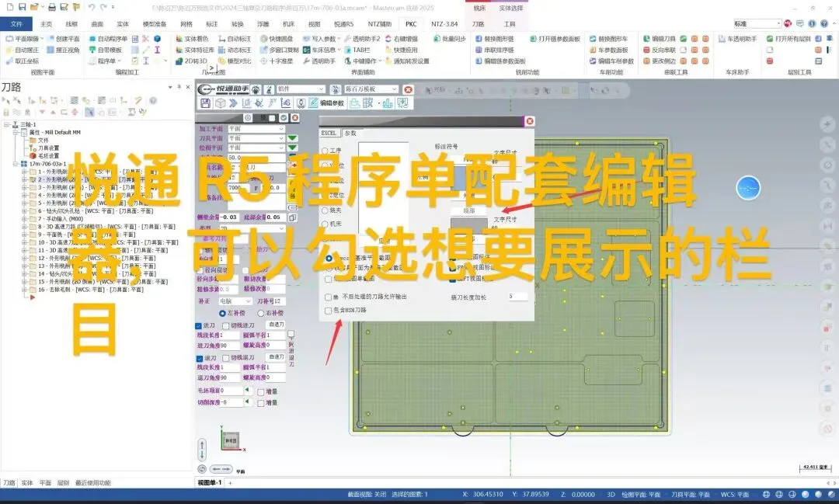The image size is (839, 504).
Task: Open the 文件 menu
Action: tap(16, 23)
